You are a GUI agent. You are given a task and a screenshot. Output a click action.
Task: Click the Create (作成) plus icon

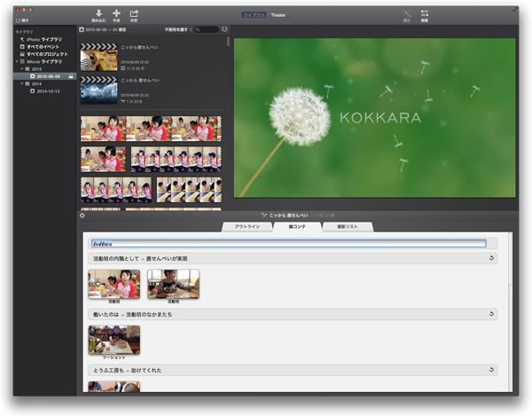tap(116, 13)
